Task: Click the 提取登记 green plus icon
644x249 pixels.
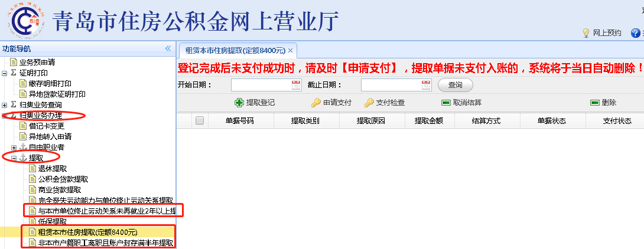Action: (x=239, y=103)
